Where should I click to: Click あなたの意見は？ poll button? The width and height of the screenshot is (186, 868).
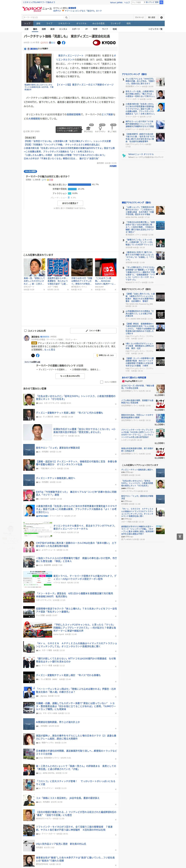[70, 203]
